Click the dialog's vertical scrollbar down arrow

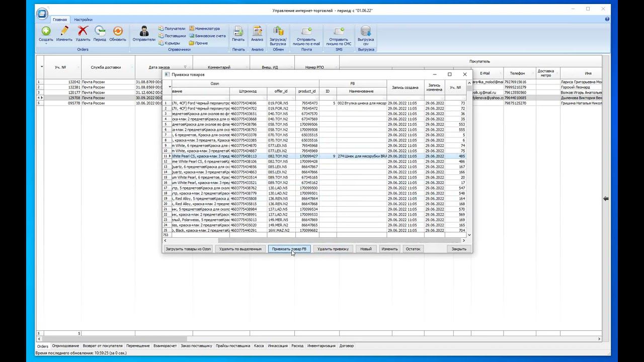(469, 235)
